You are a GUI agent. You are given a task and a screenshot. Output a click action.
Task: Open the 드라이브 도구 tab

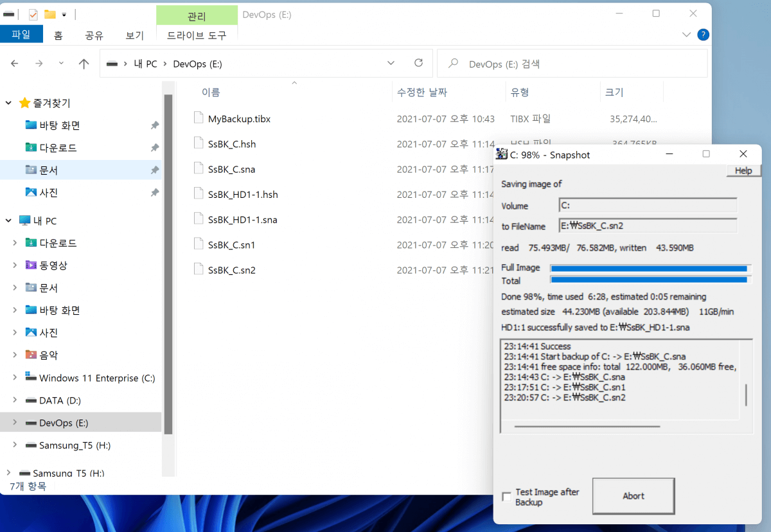click(197, 35)
